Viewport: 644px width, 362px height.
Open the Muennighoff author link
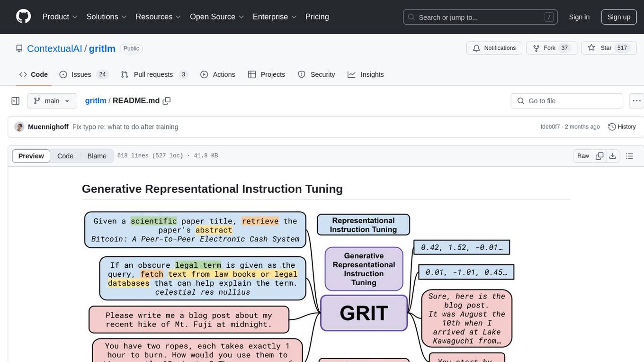pyautogui.click(x=48, y=127)
